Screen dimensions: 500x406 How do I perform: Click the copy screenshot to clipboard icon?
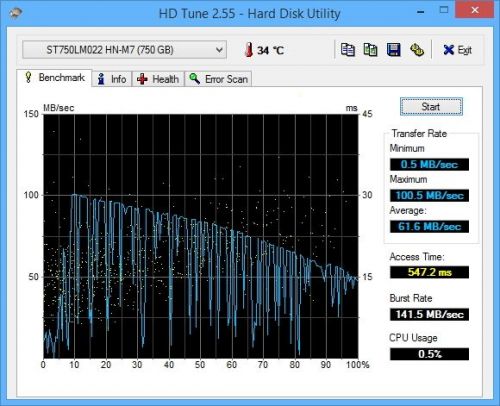tap(370, 50)
